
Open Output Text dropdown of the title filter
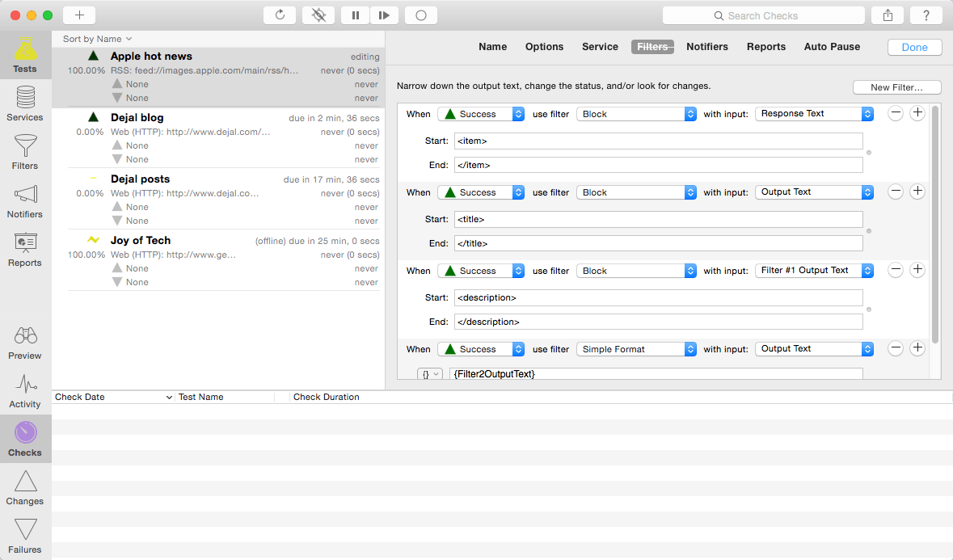pos(815,192)
